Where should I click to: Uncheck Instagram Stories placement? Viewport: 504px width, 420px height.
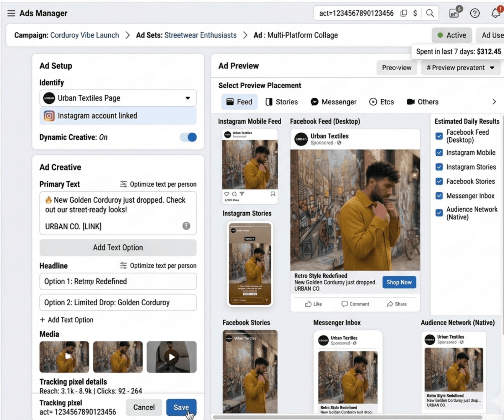pyautogui.click(x=439, y=167)
